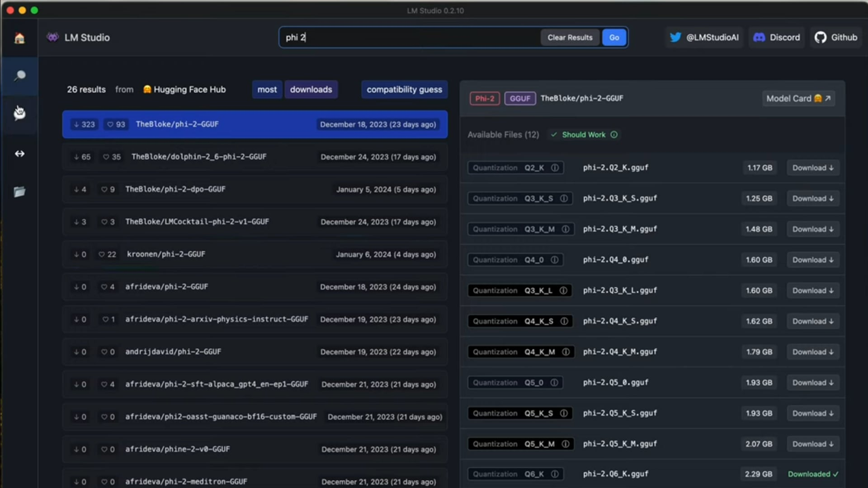Toggle the 'most' sort order button
This screenshot has width=868, height=488.
pos(267,89)
